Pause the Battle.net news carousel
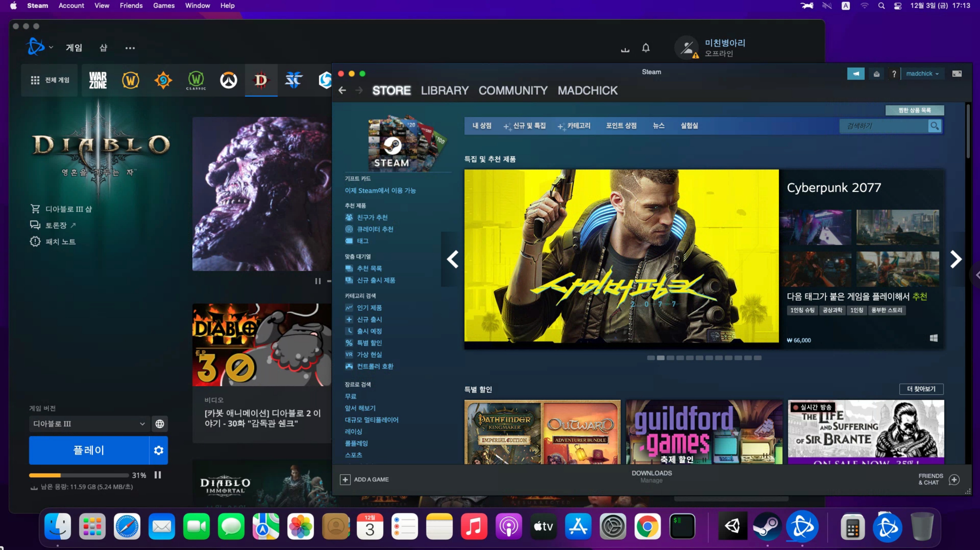980x550 pixels. pos(318,281)
